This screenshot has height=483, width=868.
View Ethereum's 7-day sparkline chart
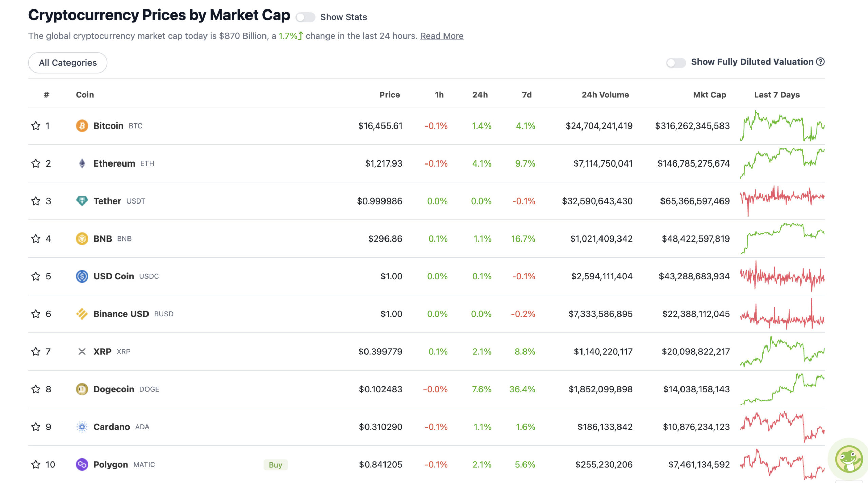point(782,163)
